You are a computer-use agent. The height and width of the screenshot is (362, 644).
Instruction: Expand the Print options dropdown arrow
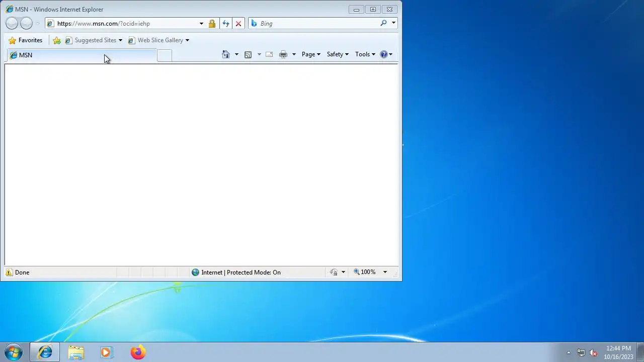[x=294, y=54]
